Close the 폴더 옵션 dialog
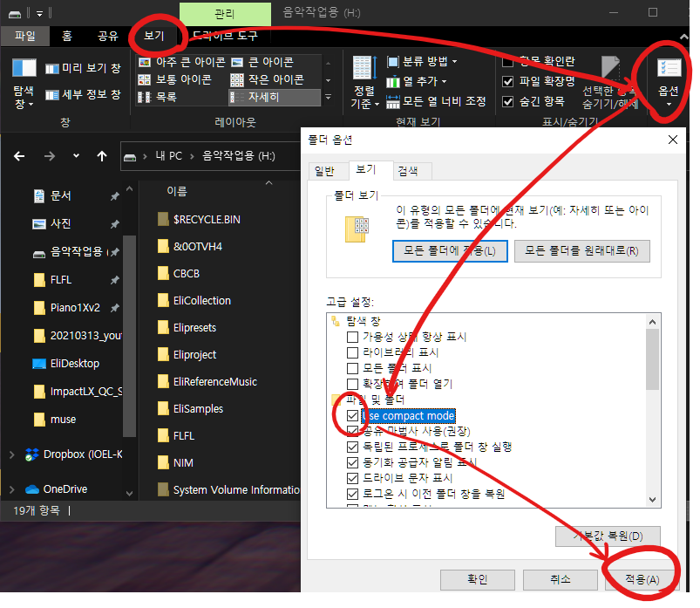Screen dimensions: 700x608 [672, 140]
